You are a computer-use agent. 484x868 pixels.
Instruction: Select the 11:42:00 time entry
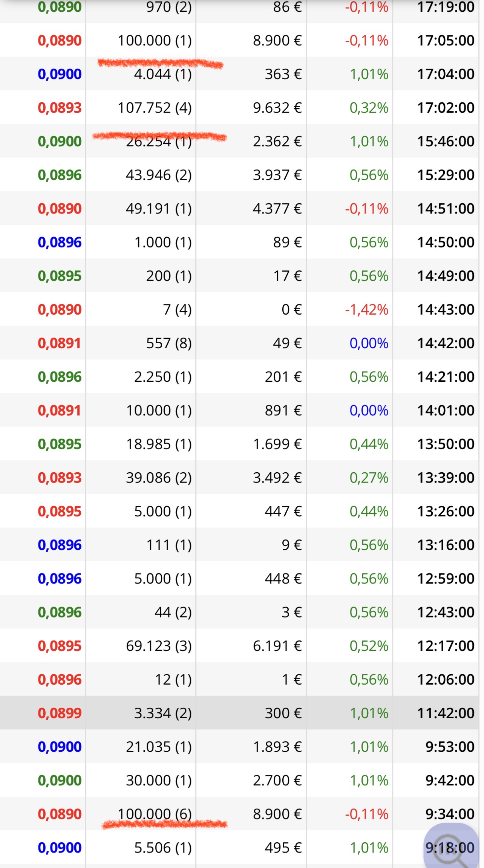[446, 713]
